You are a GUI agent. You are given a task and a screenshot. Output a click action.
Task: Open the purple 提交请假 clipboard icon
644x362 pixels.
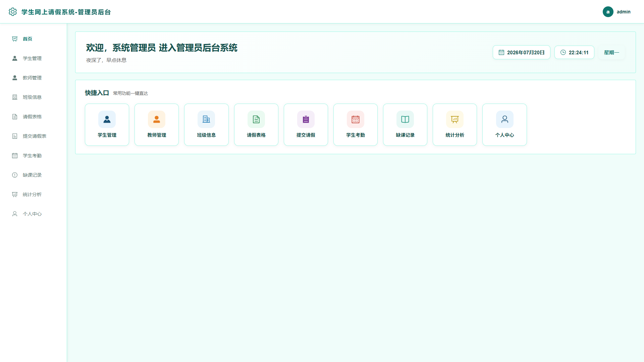click(306, 119)
